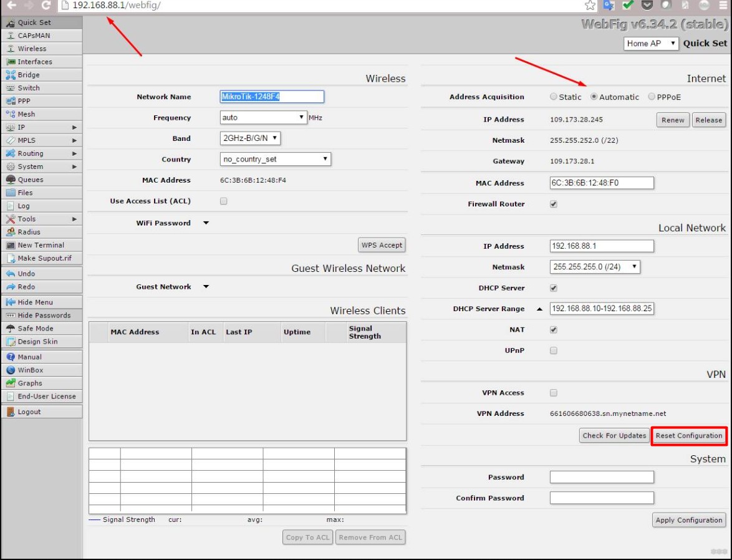Click the Confirm Password input field
732x560 pixels.
tap(602, 498)
